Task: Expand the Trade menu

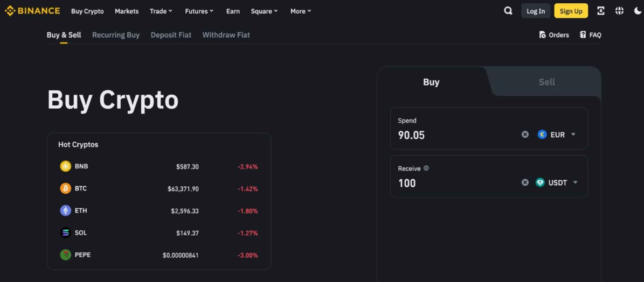Action: click(161, 11)
